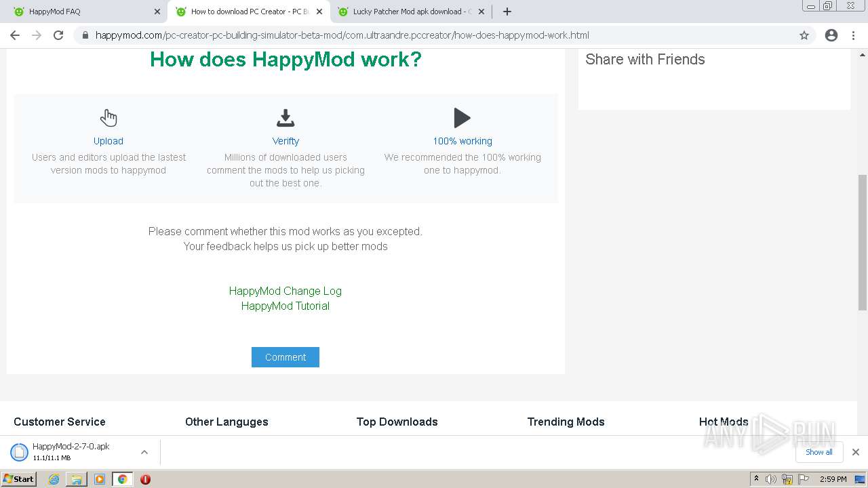
Task: Click the 2:59 PM system clock
Action: [x=833, y=479]
